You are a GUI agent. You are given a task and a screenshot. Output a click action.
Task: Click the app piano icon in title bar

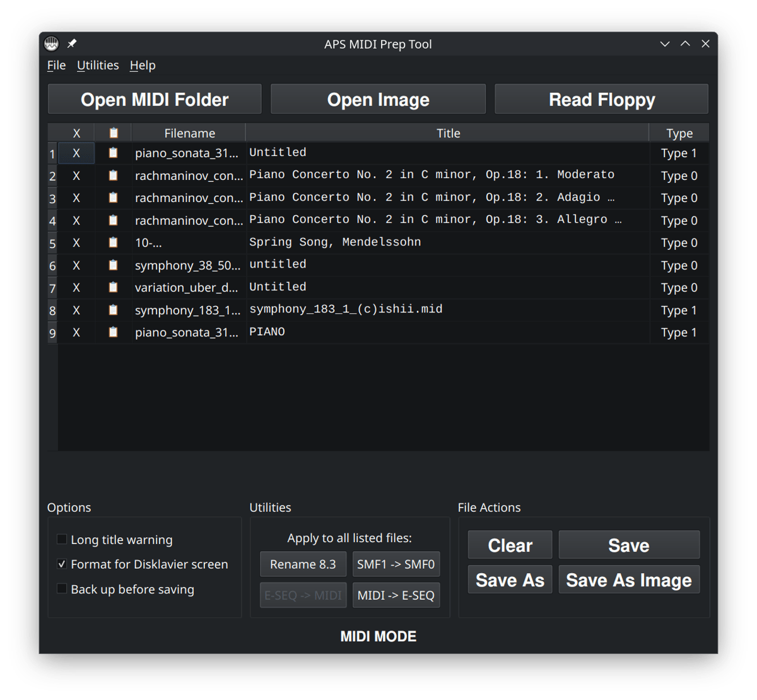point(52,44)
